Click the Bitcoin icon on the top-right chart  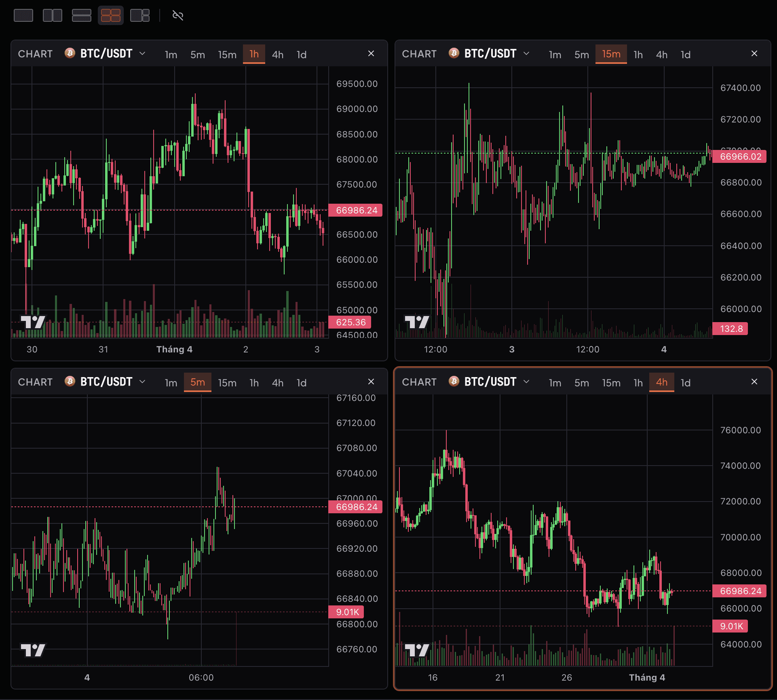pos(454,53)
